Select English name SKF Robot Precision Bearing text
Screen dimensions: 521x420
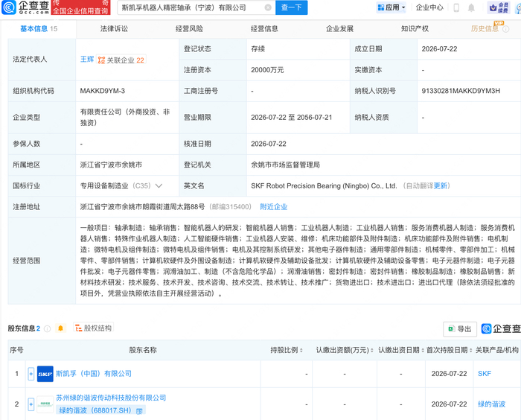pos(324,185)
